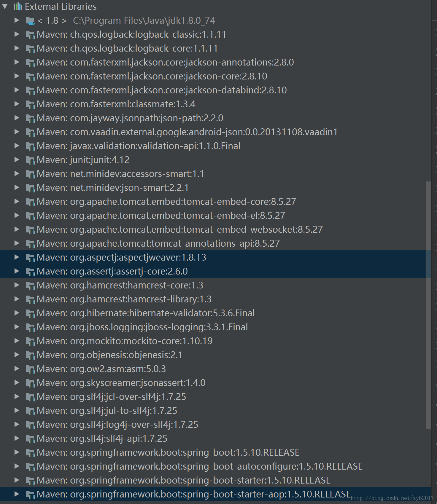The height and width of the screenshot is (504, 437).
Task: Select 'Maven: org.ow2.asm:asm:5.0.3' row
Action: click(215, 369)
